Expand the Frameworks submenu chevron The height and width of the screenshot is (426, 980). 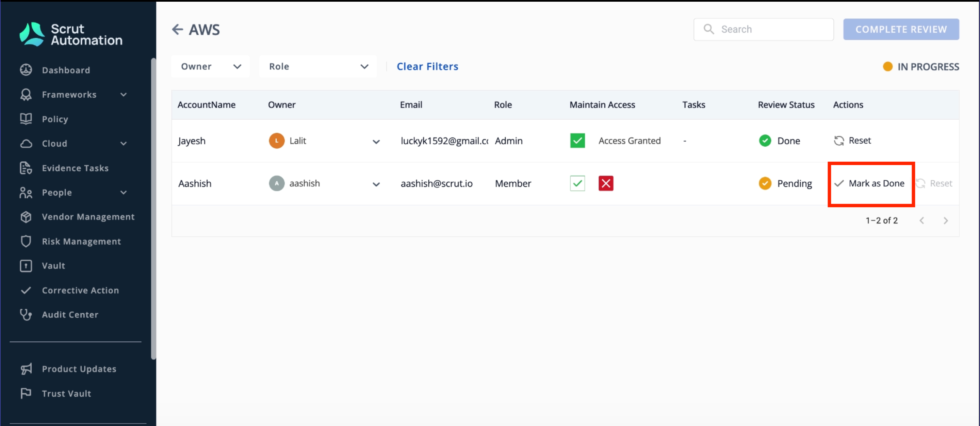point(123,94)
